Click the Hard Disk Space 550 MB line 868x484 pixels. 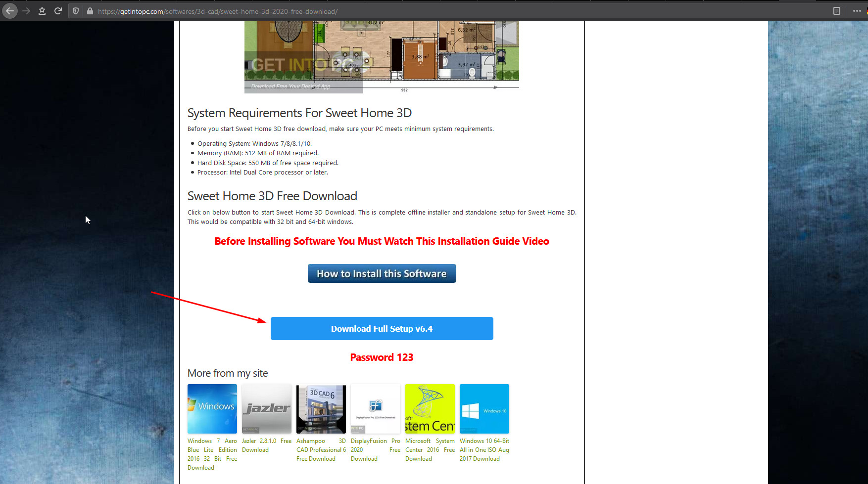(x=268, y=163)
